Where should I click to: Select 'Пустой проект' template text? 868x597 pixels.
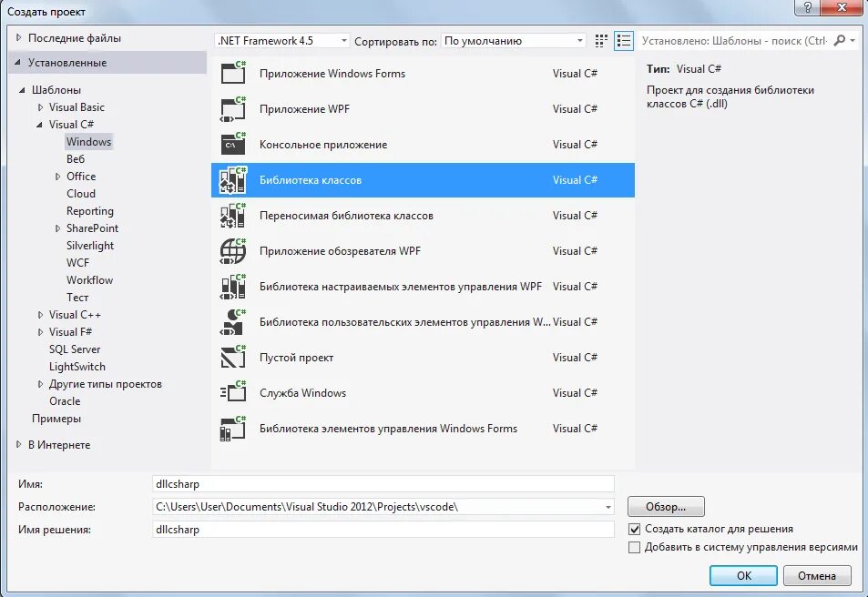(x=296, y=358)
